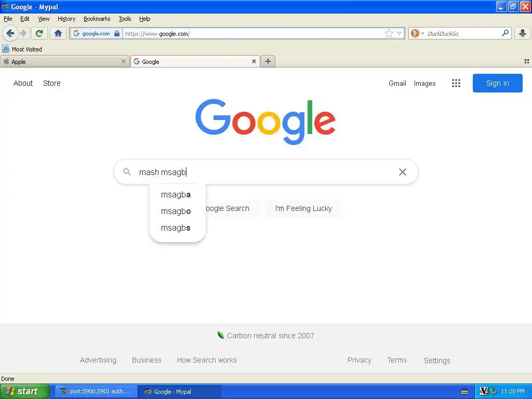Open the Terms footer link
The image size is (532, 399).
coord(397,360)
